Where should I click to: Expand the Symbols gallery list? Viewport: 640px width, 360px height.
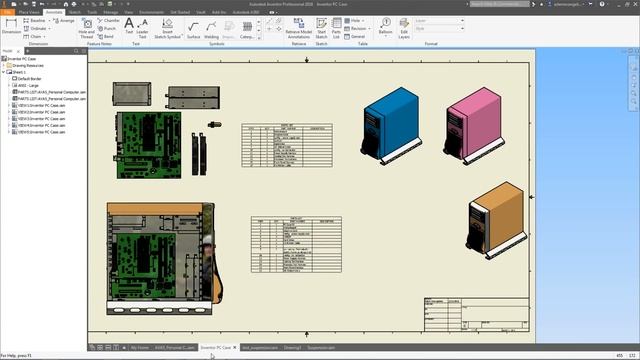tap(259, 38)
